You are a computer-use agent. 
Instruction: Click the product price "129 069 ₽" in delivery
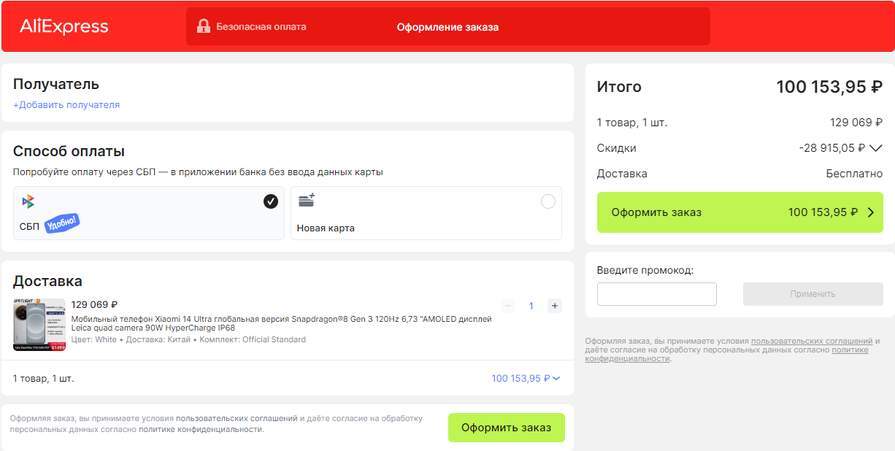click(95, 304)
